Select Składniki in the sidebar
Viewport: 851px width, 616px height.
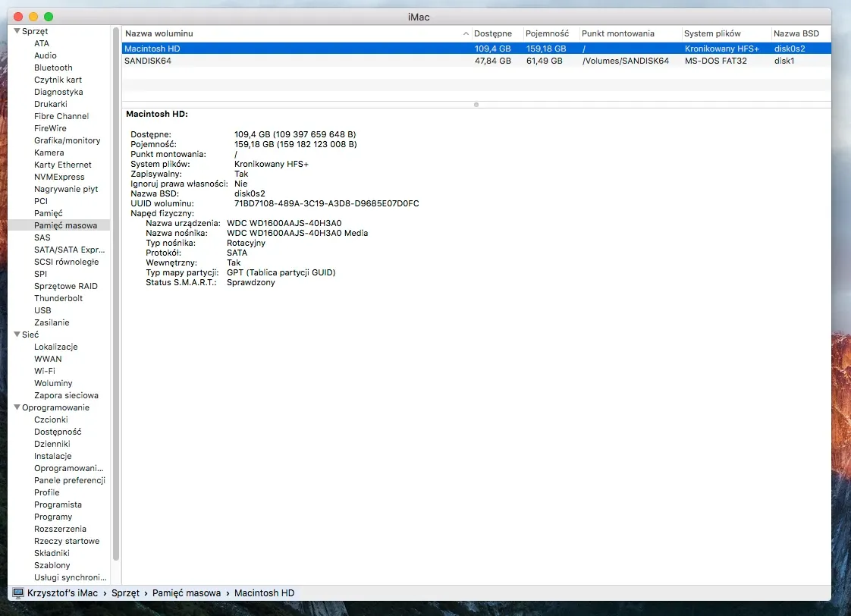[52, 553]
